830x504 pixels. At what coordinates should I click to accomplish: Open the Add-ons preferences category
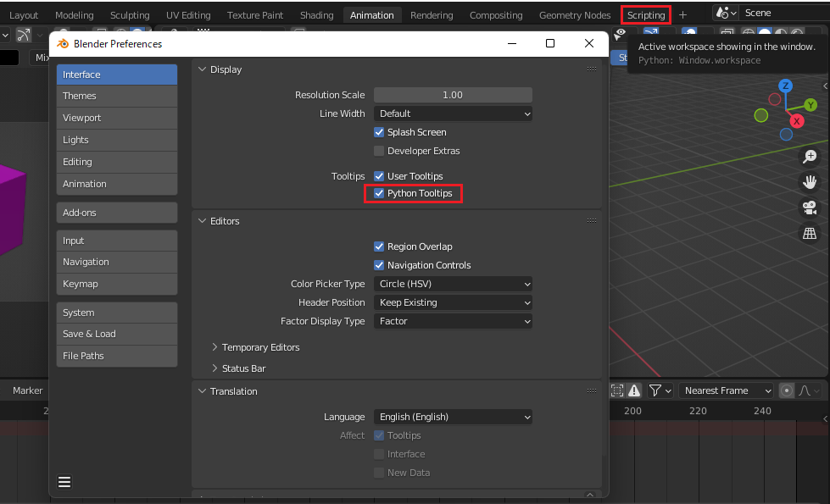[117, 213]
